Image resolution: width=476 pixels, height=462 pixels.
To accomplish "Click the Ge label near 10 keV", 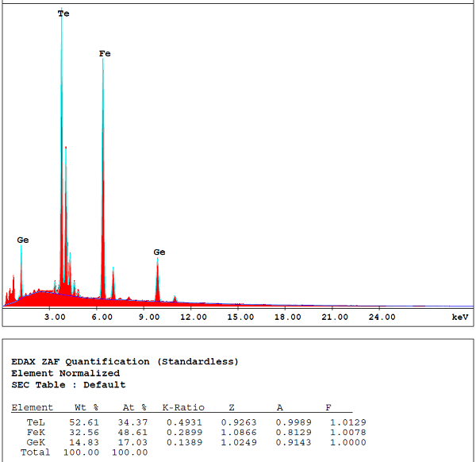I will [159, 252].
